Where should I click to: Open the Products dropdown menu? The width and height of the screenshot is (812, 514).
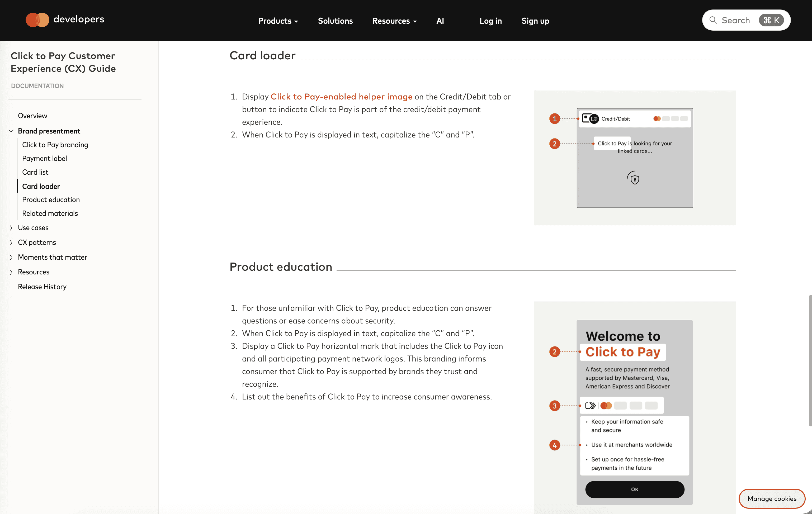click(x=278, y=21)
